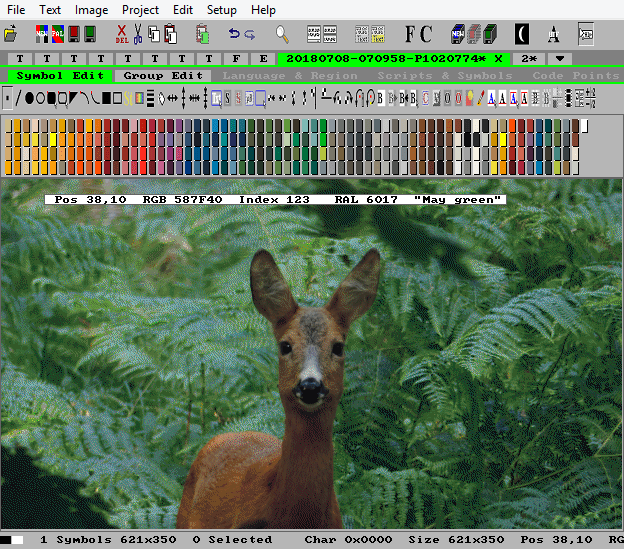Cut selection with the scissors icon

click(x=138, y=34)
